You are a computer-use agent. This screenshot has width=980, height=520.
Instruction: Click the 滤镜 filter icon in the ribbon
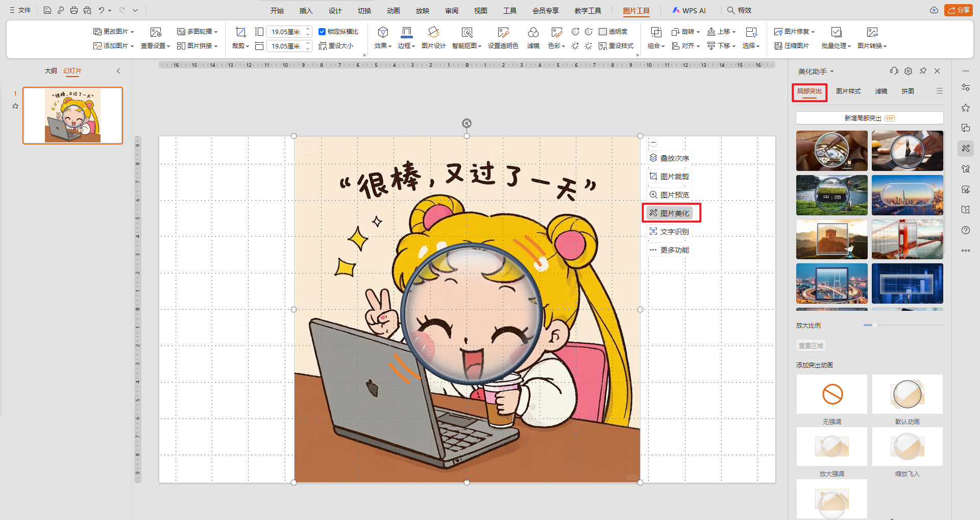coord(533,38)
